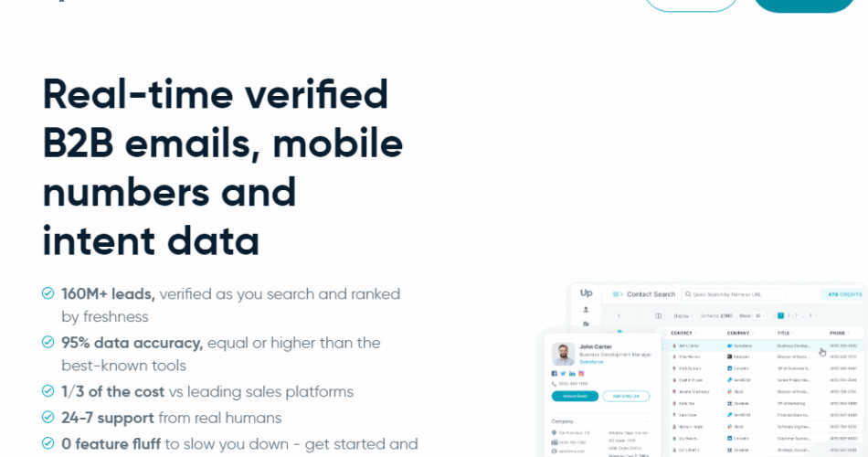The height and width of the screenshot is (457, 868).
Task: Focus the Quick Search by Name field
Action: coord(733,294)
